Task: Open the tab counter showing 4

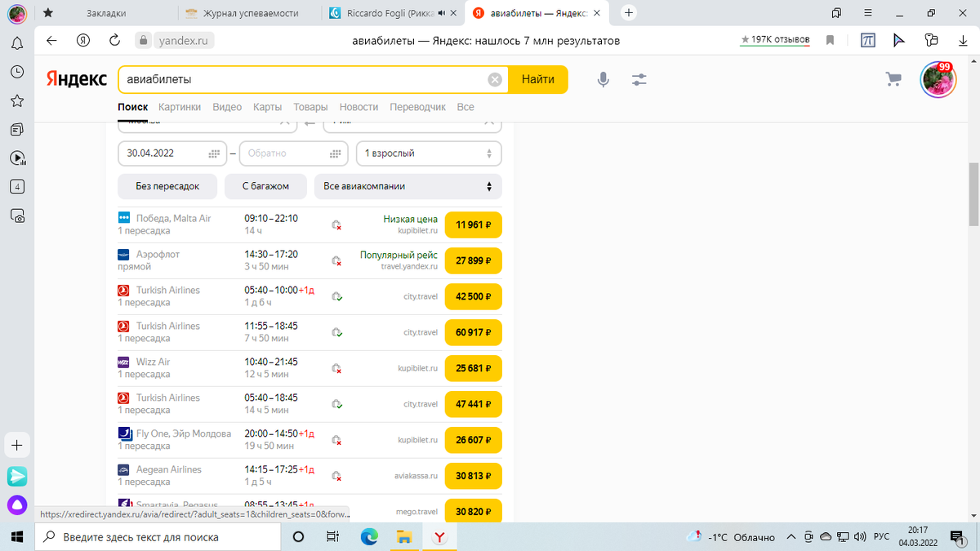Action: 17,186
